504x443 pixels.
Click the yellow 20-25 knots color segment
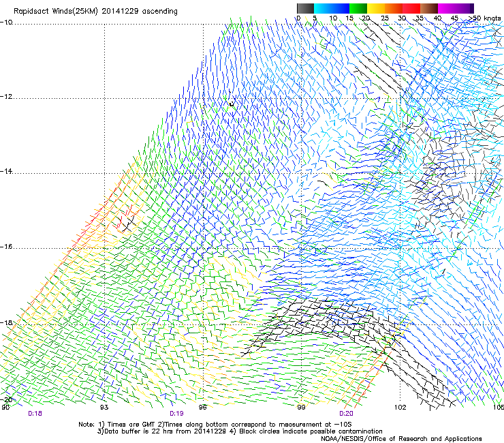pos(376,8)
